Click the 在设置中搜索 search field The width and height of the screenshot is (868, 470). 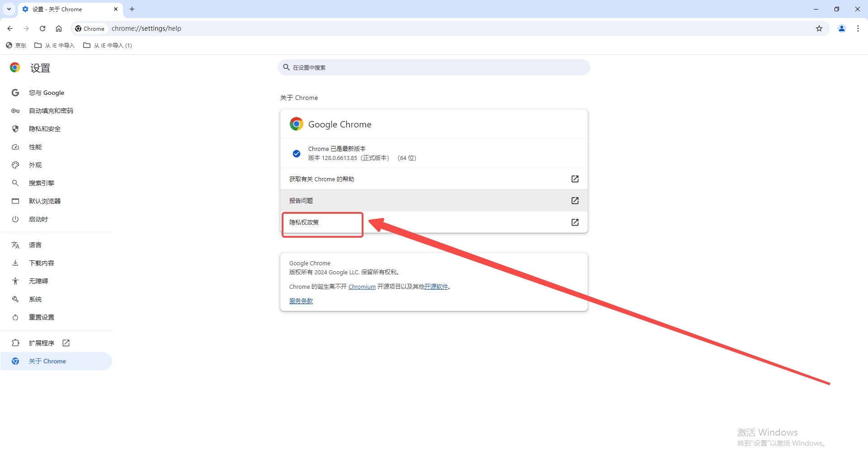click(434, 67)
